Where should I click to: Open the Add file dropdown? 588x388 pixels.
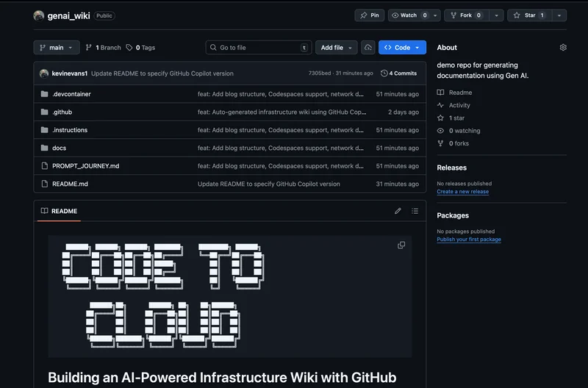(337, 48)
